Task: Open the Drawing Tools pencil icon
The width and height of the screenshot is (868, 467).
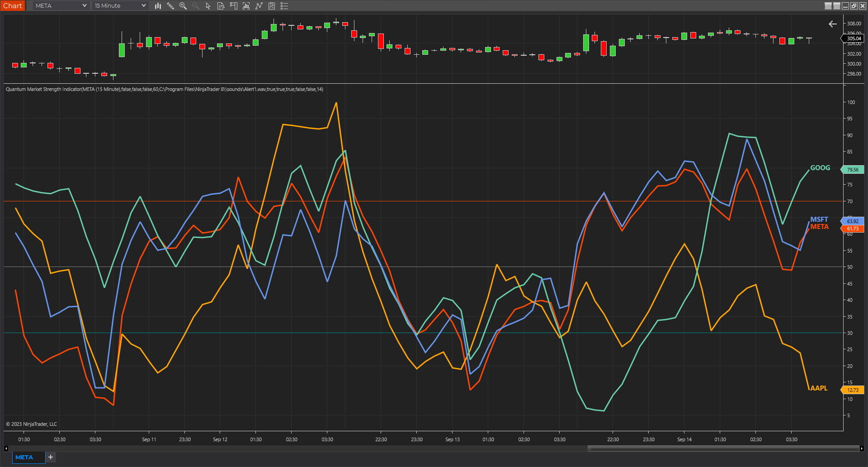Action: pos(170,6)
